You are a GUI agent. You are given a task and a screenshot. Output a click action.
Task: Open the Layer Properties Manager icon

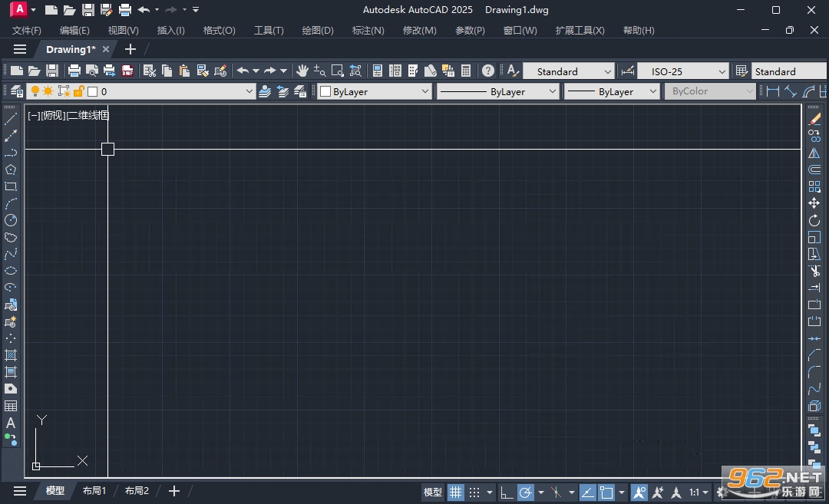coord(16,91)
